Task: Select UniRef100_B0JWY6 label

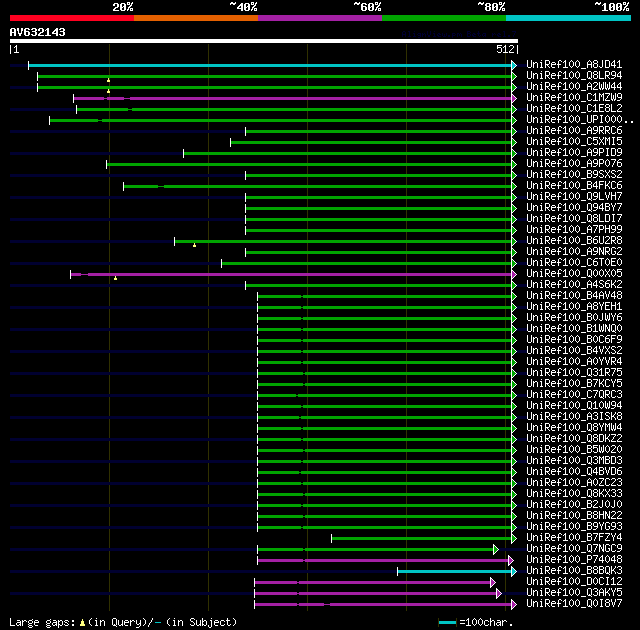Action: 574,318
